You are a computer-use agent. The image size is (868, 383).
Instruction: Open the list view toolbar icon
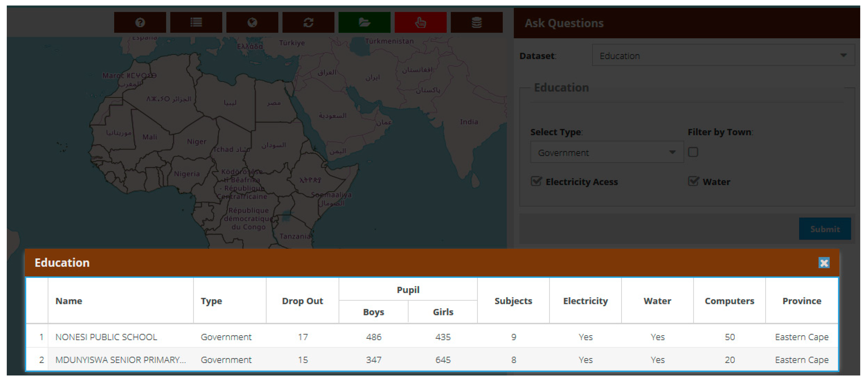tap(196, 23)
